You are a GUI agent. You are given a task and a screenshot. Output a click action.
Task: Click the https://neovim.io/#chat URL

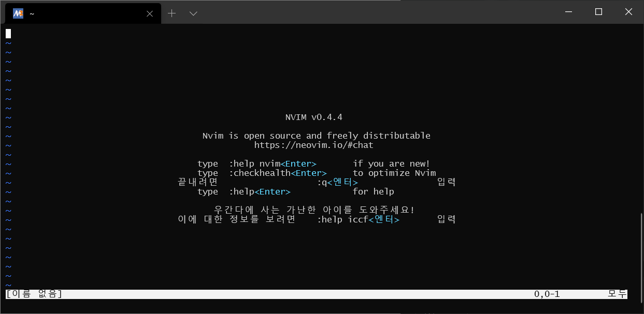[314, 145]
